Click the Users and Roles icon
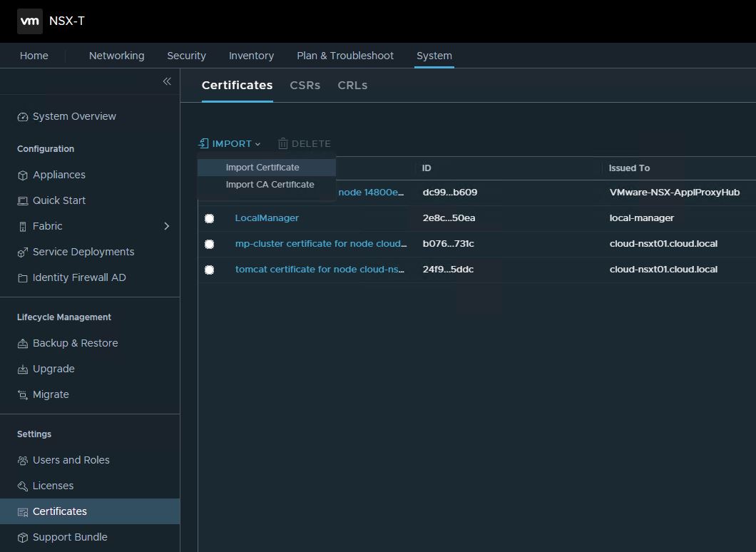 (x=23, y=461)
